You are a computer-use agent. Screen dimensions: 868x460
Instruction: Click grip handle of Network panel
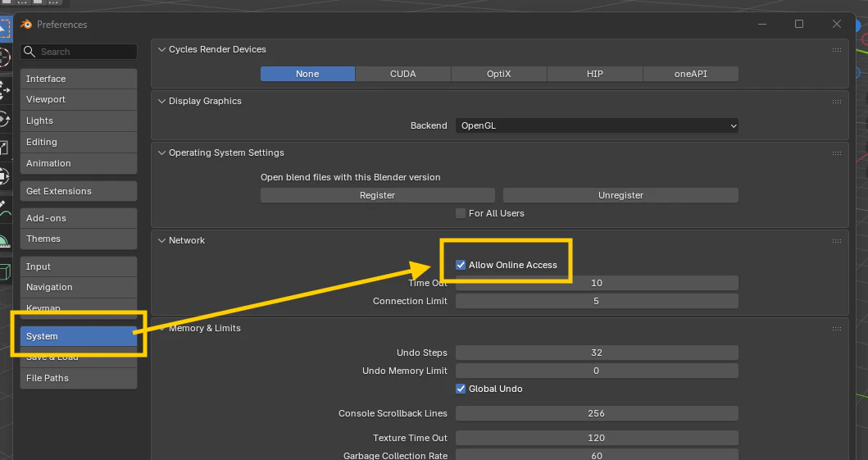pyautogui.click(x=837, y=241)
